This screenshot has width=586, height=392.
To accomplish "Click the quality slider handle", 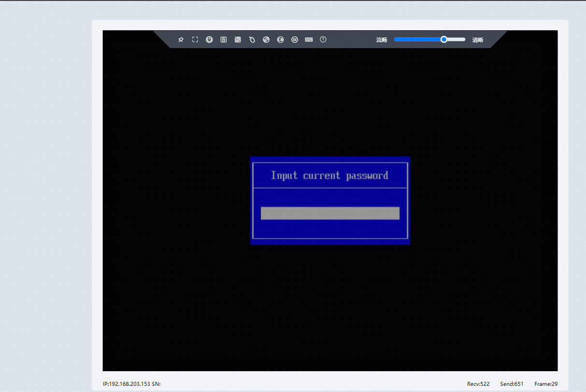I will pyautogui.click(x=443, y=40).
